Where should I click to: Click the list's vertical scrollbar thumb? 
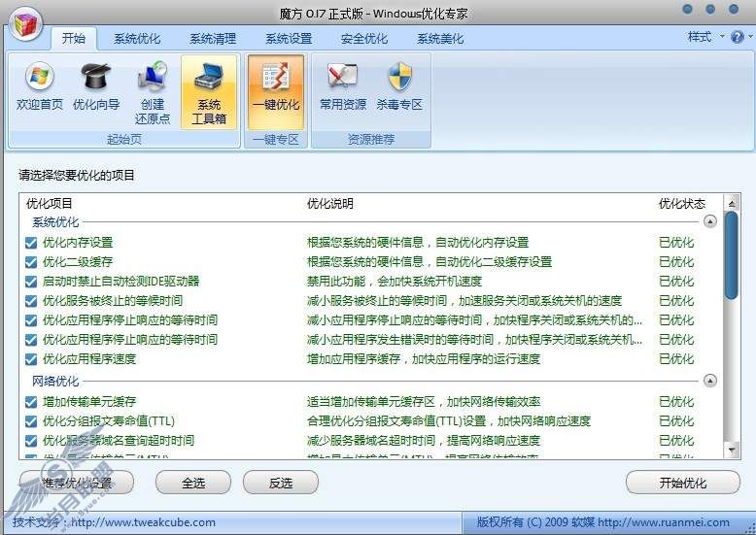732,255
